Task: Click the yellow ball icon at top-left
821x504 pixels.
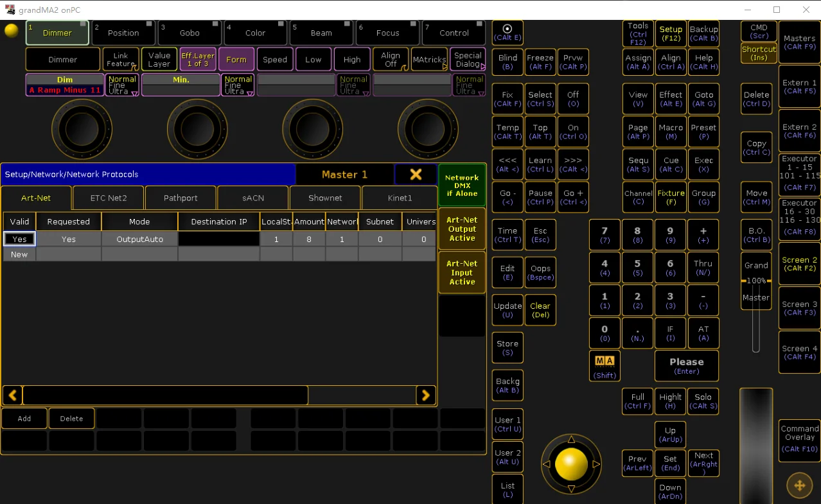Action: tap(11, 30)
